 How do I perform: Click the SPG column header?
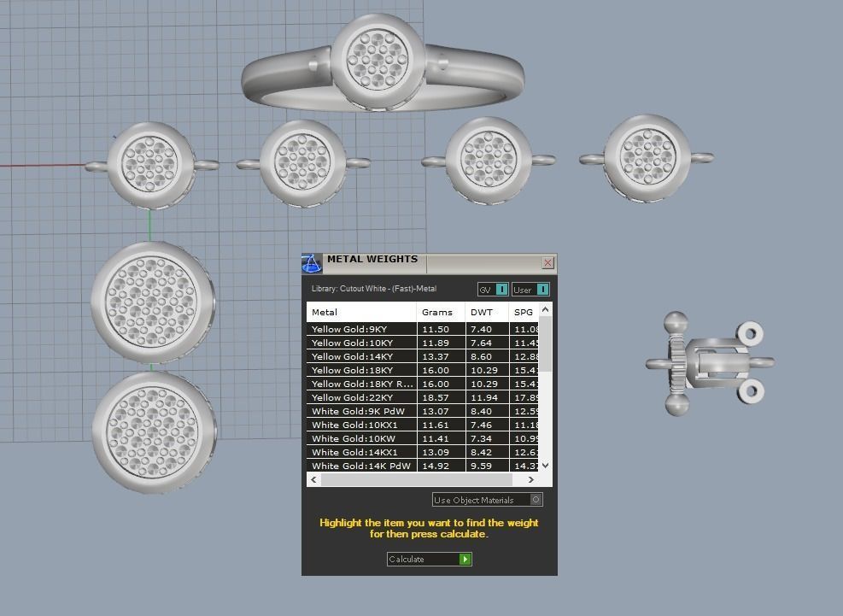click(524, 312)
